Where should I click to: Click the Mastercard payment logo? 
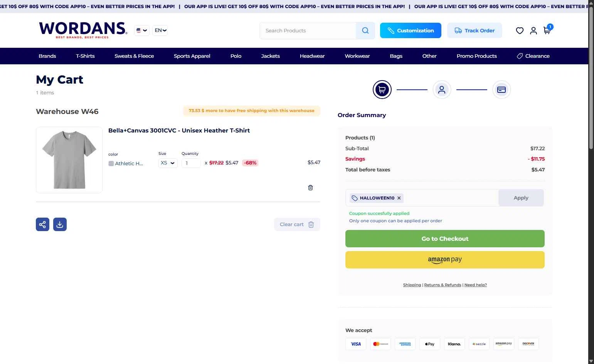[x=380, y=344]
